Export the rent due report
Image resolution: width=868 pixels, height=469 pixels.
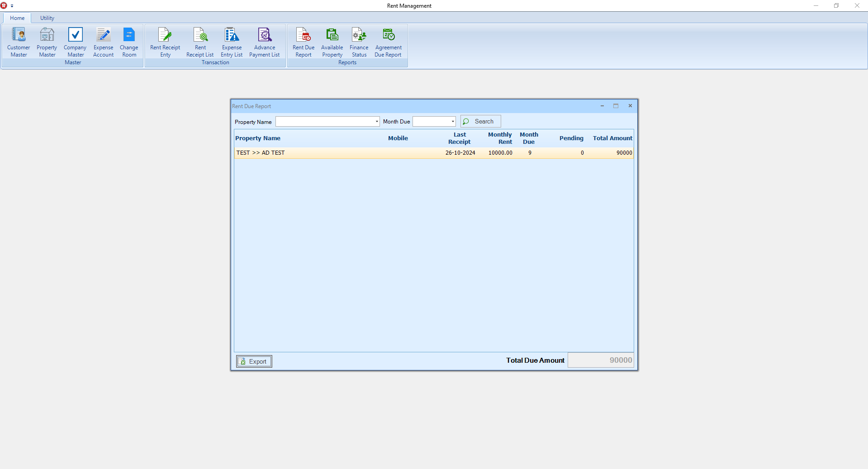[254, 361]
